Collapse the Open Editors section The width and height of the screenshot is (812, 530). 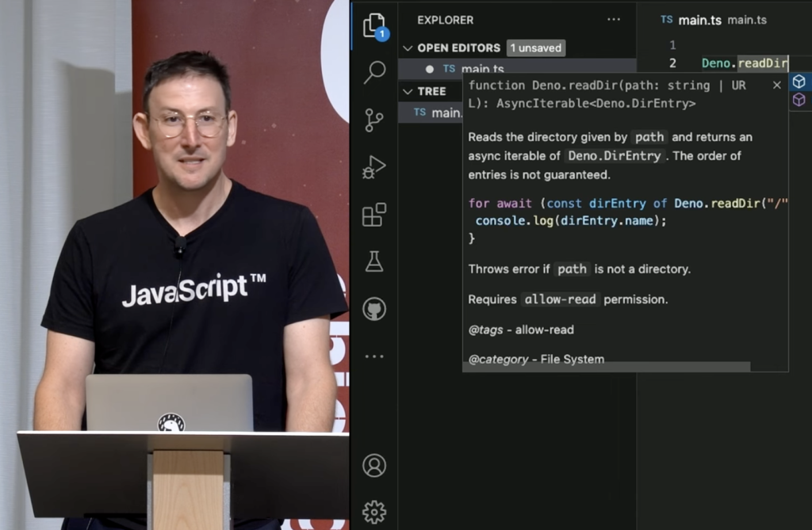(x=408, y=48)
